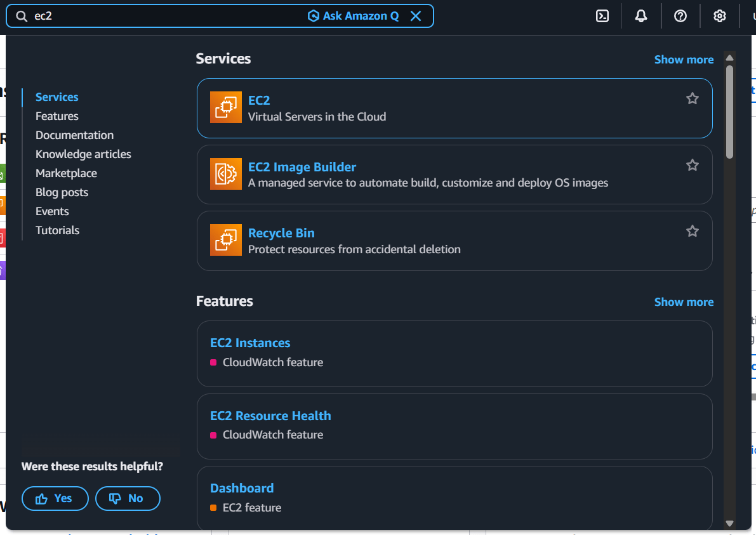Click No, results not helpful
This screenshot has height=535, width=756.
tap(128, 498)
